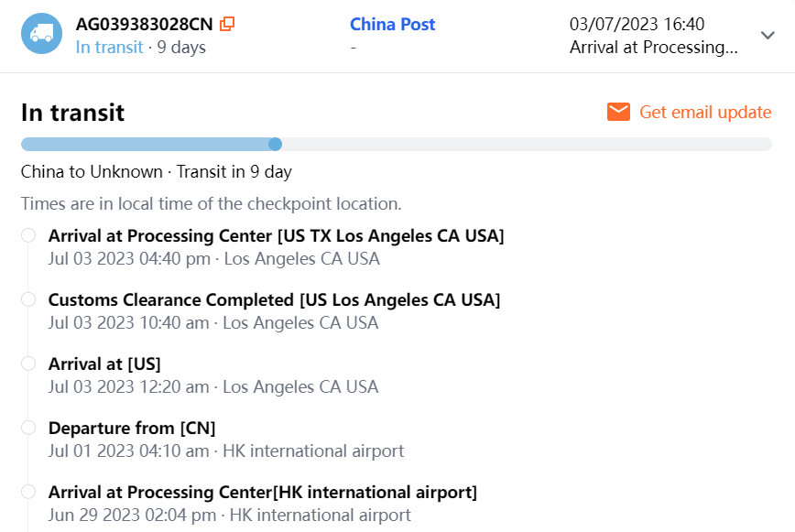This screenshot has width=795, height=532.
Task: Click the blue delivery truck icon
Action: (41, 34)
